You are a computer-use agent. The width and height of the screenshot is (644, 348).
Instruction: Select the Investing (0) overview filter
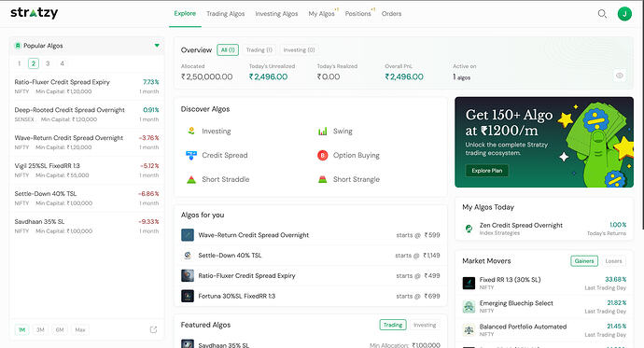299,50
